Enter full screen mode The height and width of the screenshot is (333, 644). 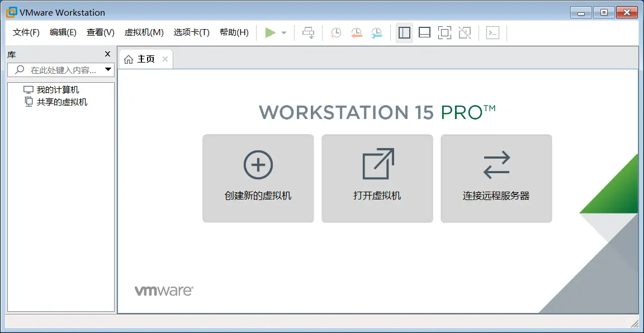444,33
